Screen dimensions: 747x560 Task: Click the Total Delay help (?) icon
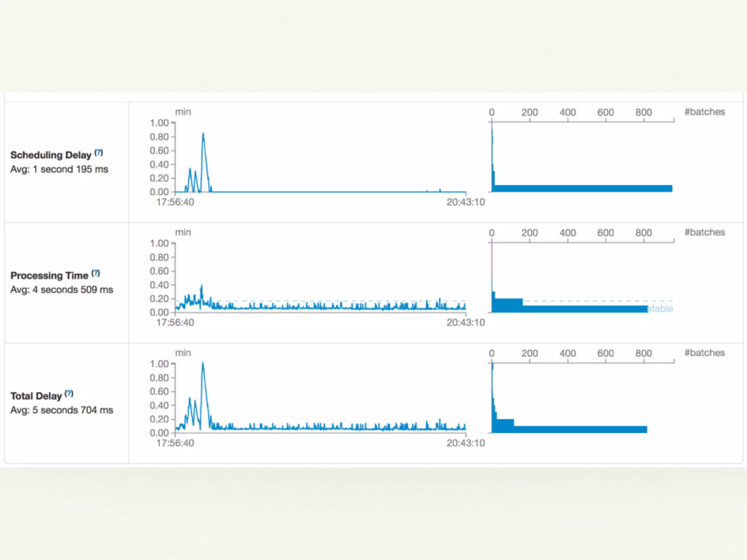[69, 393]
